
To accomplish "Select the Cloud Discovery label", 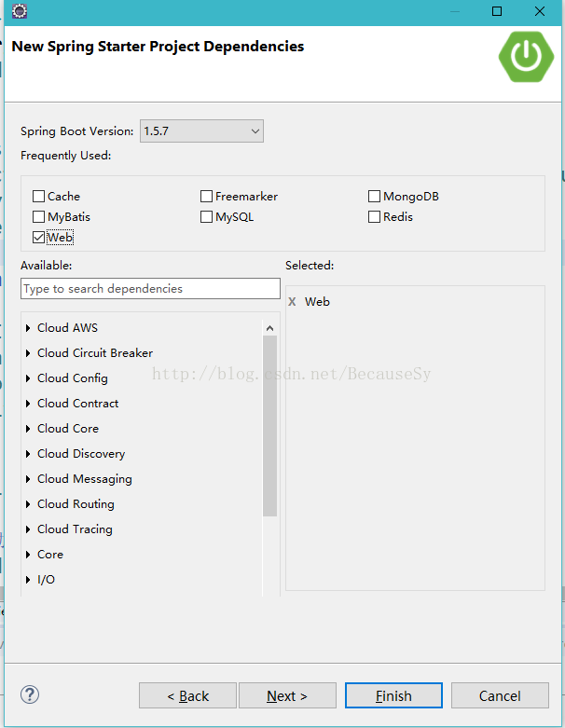I will pos(81,454).
